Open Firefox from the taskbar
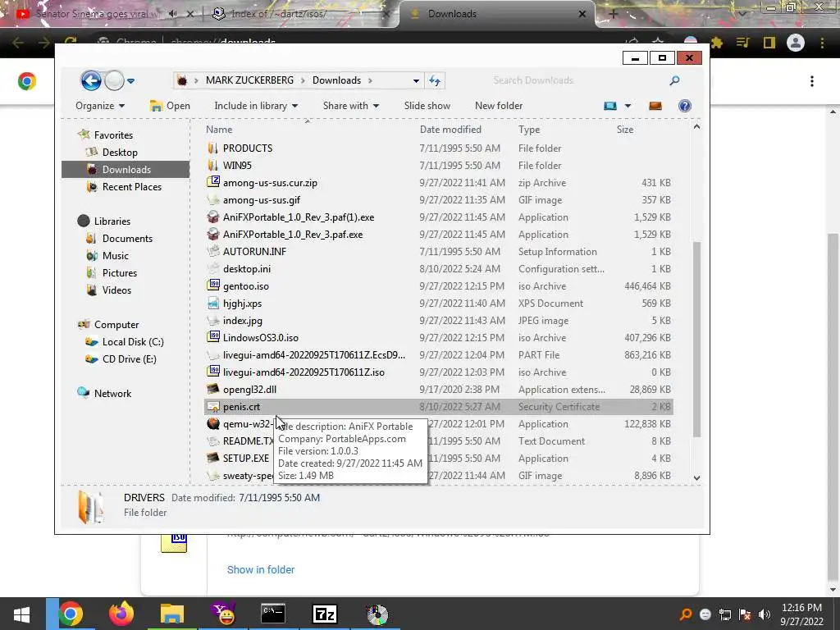Viewport: 840px width, 630px height. [121, 614]
